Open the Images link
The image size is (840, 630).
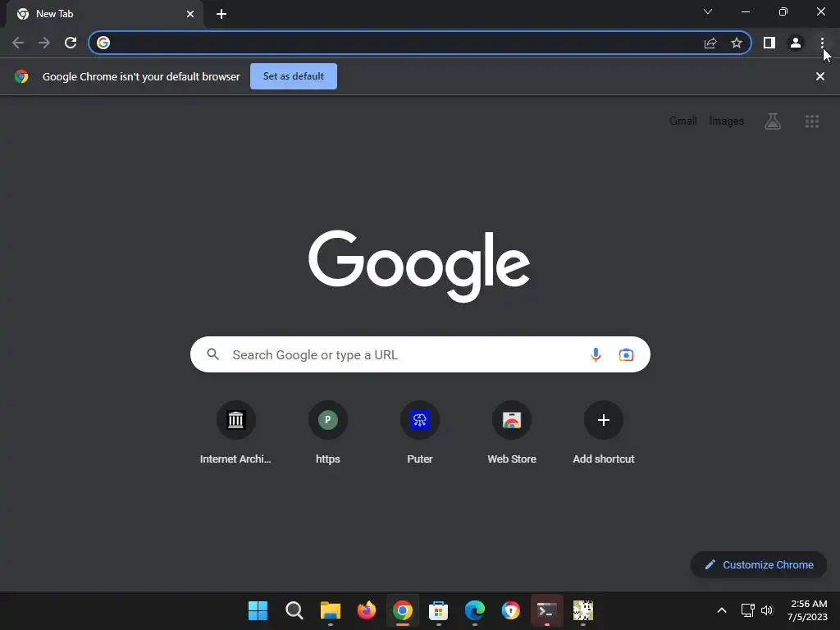pos(727,121)
